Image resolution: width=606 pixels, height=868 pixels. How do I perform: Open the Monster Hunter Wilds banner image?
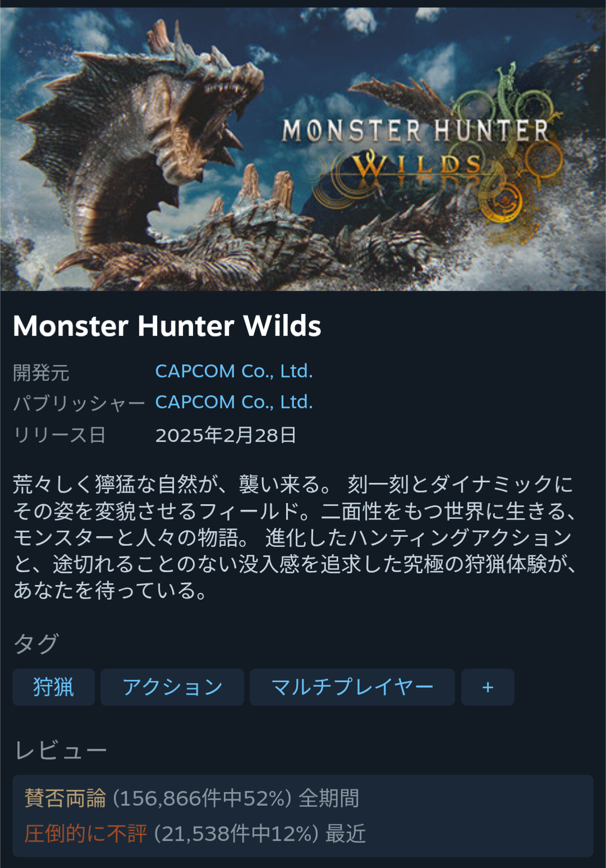303,149
